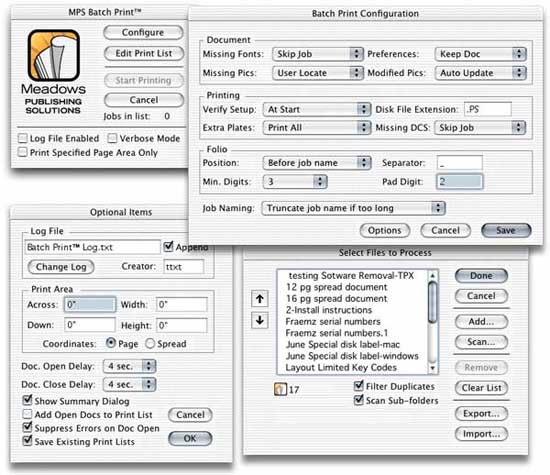
Task: Open the Min. Digits dropdown
Action: pos(295,182)
